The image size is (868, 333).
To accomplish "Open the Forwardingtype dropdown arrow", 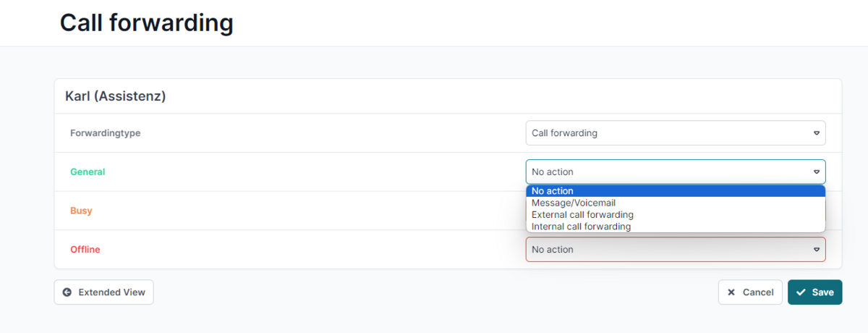I will click(x=817, y=133).
